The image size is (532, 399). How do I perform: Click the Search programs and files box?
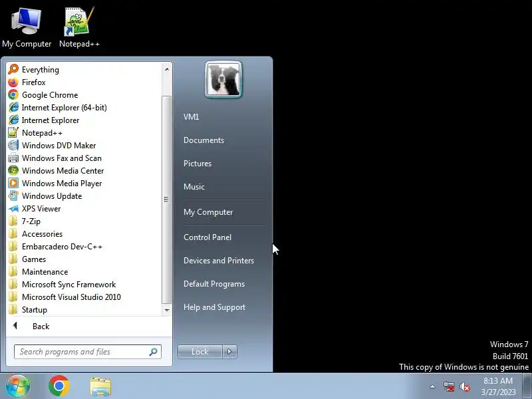tap(88, 352)
